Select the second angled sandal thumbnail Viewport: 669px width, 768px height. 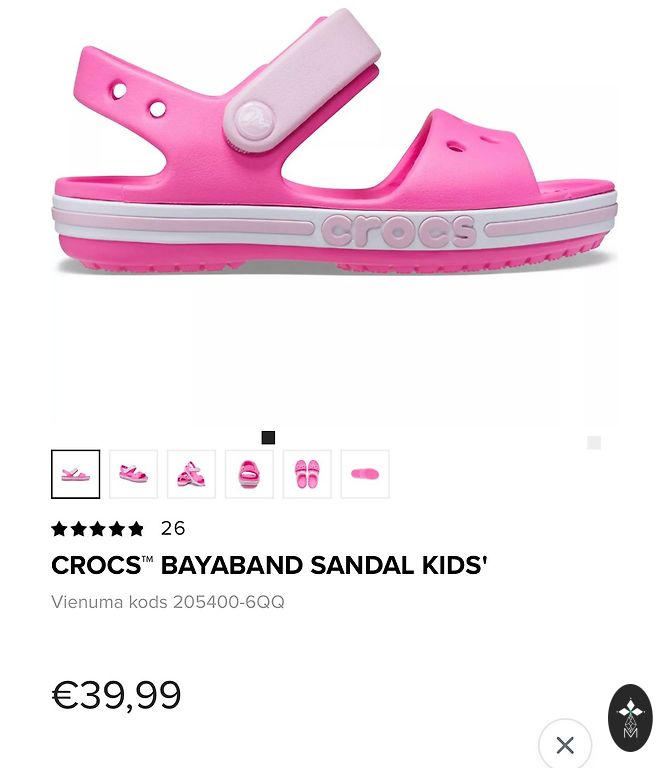133,474
